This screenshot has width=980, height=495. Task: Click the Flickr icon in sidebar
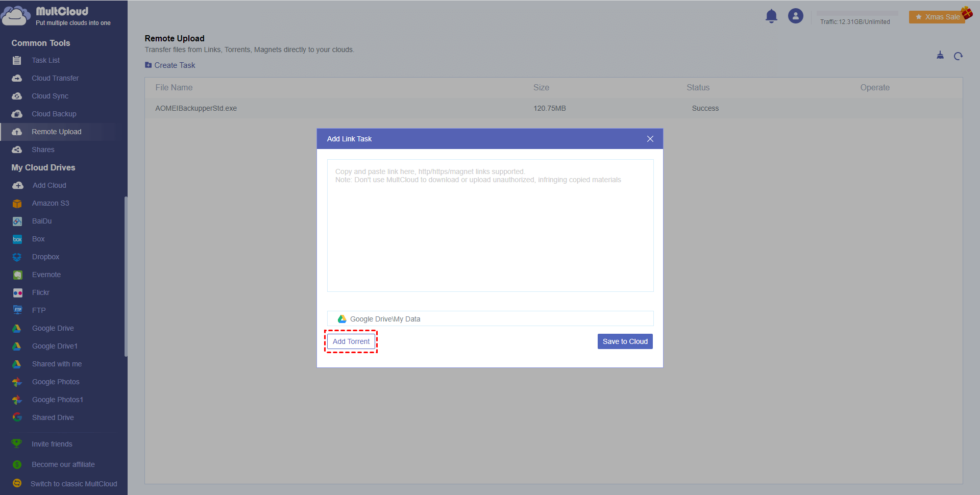pyautogui.click(x=17, y=293)
